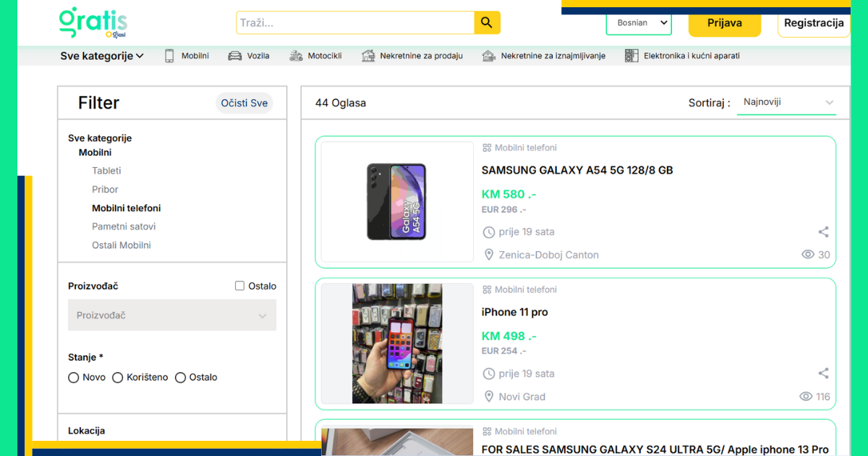Click the yellow search magnifier button
The image size is (868, 456).
(x=487, y=22)
